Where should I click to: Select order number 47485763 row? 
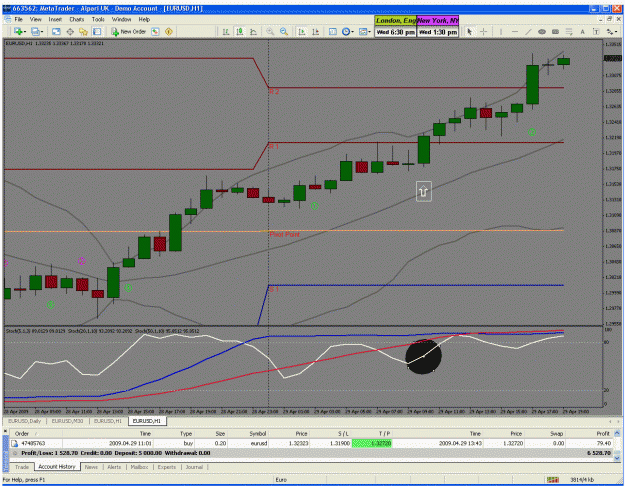(x=312, y=443)
